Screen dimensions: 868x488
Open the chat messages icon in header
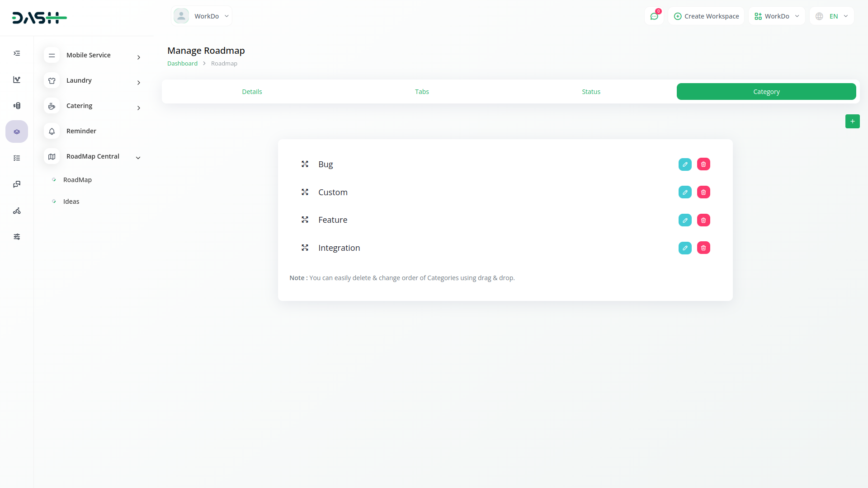[654, 16]
